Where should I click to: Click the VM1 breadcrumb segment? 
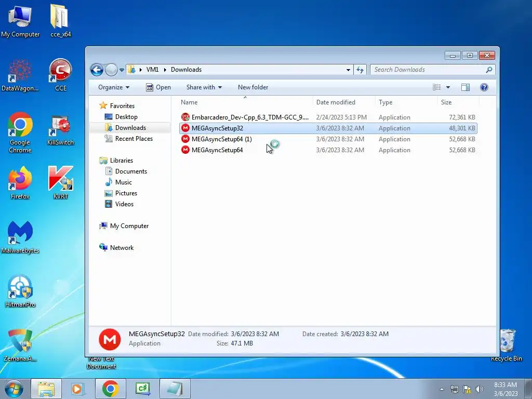pyautogui.click(x=152, y=70)
